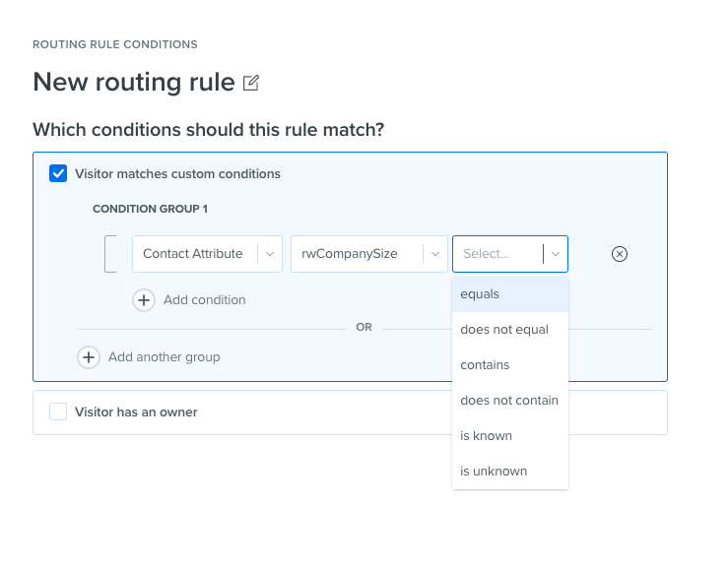Open the rwCompanySize dropdown arrow
The width and height of the screenshot is (728, 569).
(x=435, y=254)
